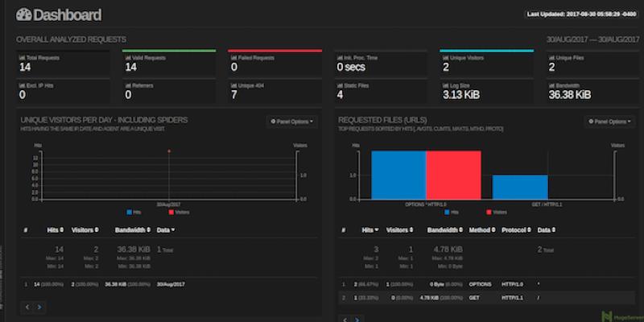Click the Failed Requests chart icon
The image size is (644, 322).
pos(233,58)
